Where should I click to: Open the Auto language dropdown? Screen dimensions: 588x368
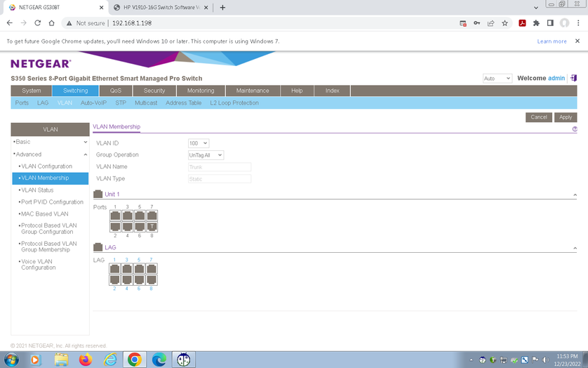tap(497, 79)
